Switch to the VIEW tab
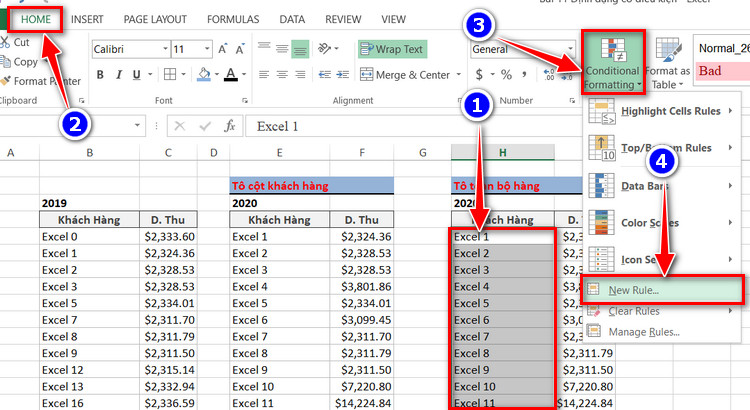Screen dimensions: 750x410 point(393,20)
